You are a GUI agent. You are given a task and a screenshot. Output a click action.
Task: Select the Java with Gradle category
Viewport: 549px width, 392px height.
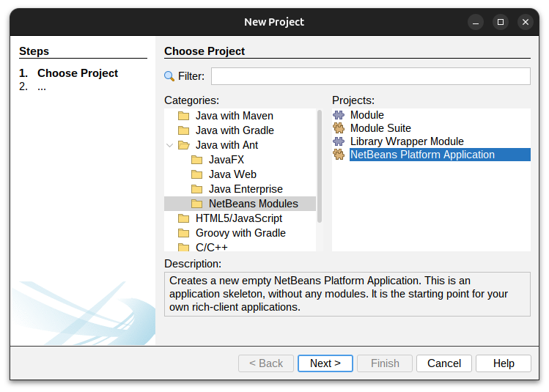(x=235, y=130)
